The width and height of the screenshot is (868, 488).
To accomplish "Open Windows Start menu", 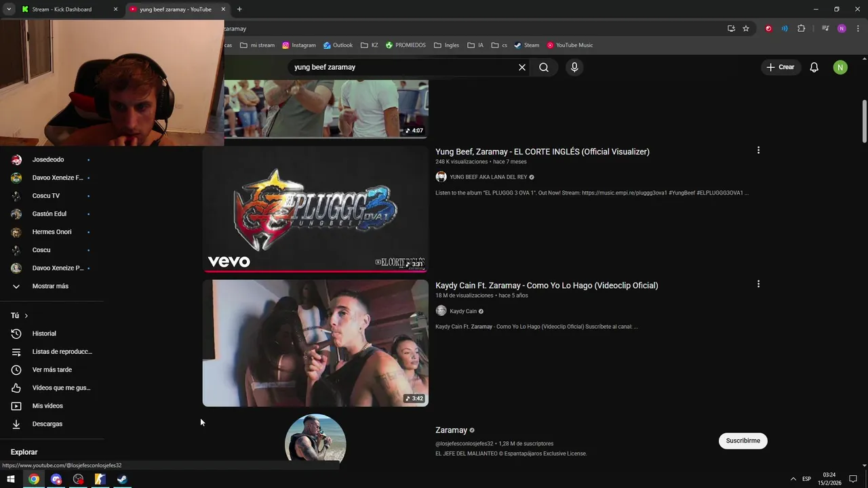I will coord(11,479).
